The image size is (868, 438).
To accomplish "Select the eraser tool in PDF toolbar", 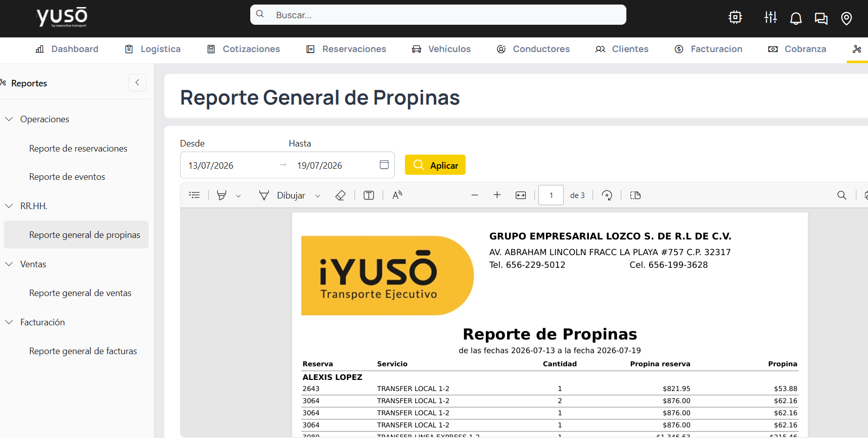I will [x=340, y=195].
